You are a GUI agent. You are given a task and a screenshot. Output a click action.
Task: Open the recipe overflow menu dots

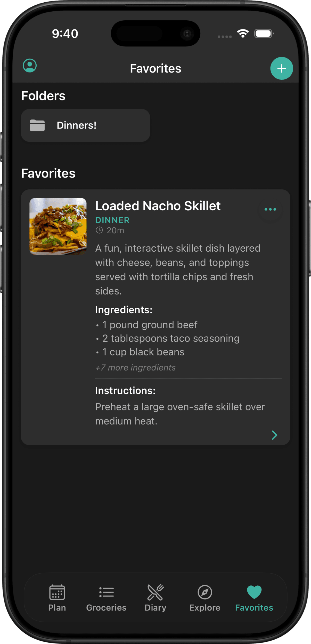[270, 209]
